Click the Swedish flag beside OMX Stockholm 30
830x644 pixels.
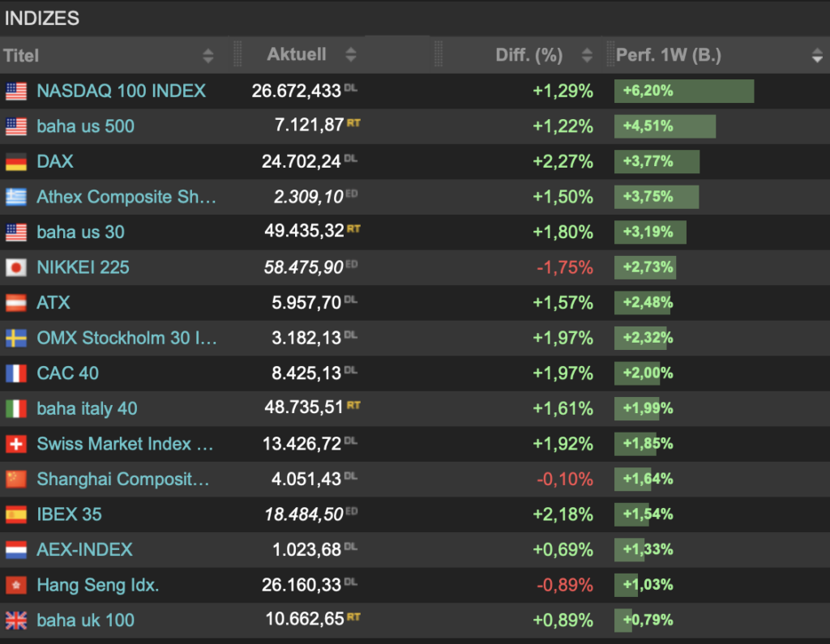16,338
